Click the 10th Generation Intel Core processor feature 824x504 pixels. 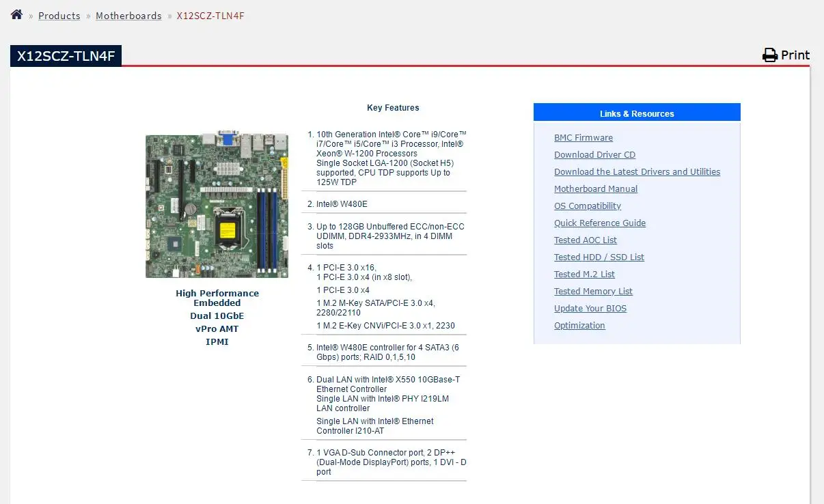coord(392,158)
